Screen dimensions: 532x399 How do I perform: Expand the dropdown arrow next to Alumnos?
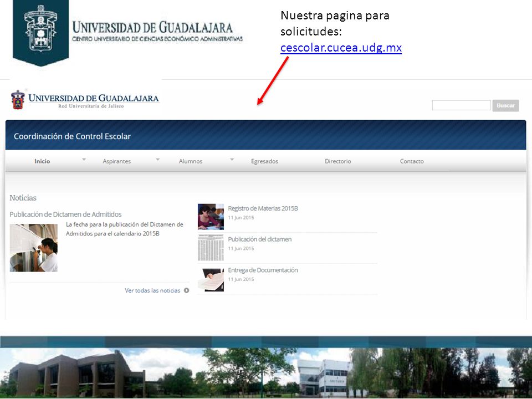232,159
